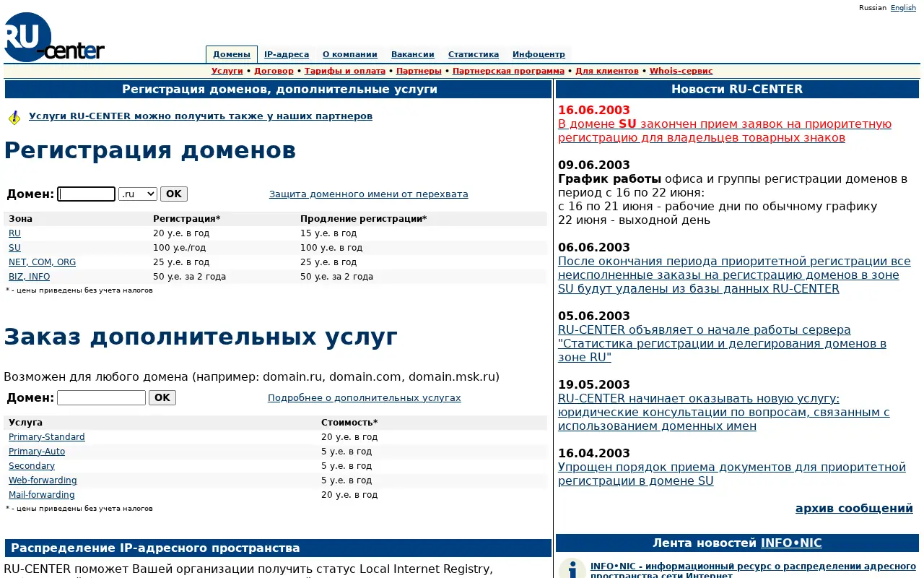Click the SU zone link in table
924x578 pixels.
click(x=14, y=248)
